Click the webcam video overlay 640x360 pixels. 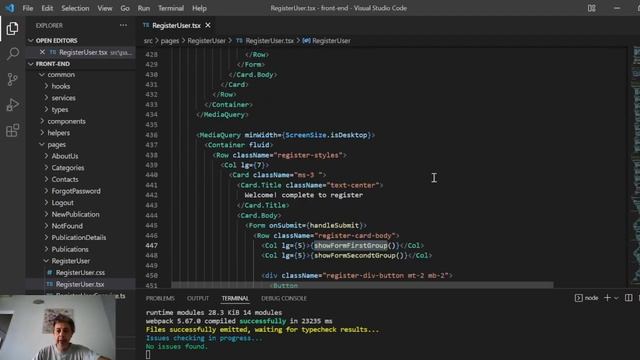coord(58,327)
